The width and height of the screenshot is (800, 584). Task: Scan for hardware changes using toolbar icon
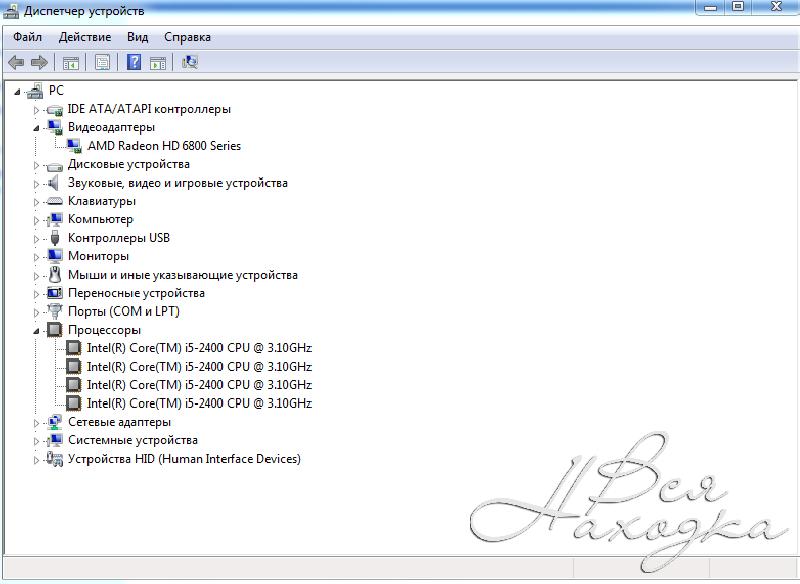(190, 62)
